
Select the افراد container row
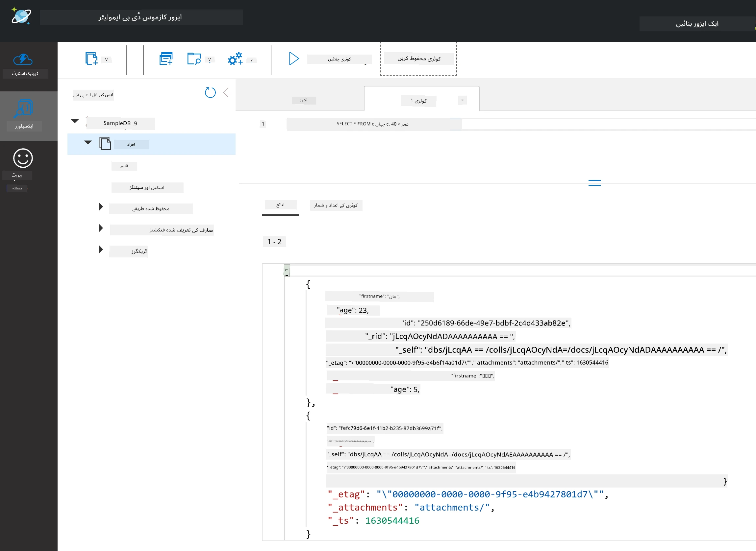[151, 144]
